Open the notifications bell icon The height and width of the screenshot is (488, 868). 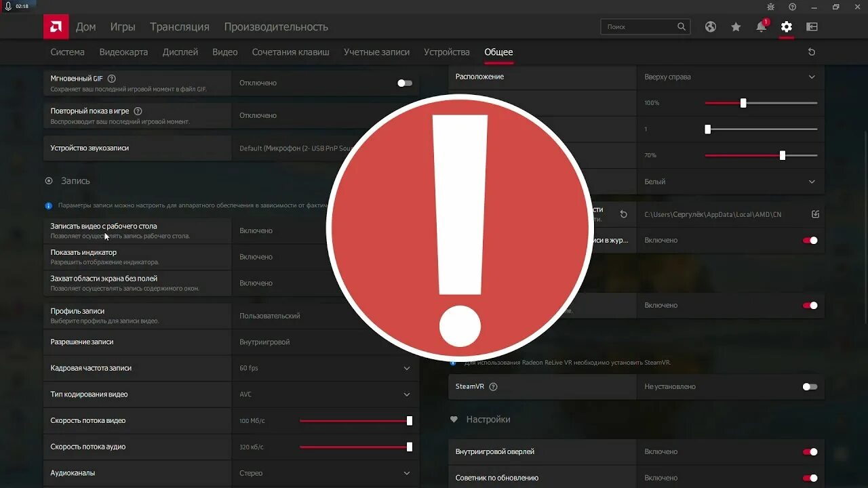tap(760, 26)
